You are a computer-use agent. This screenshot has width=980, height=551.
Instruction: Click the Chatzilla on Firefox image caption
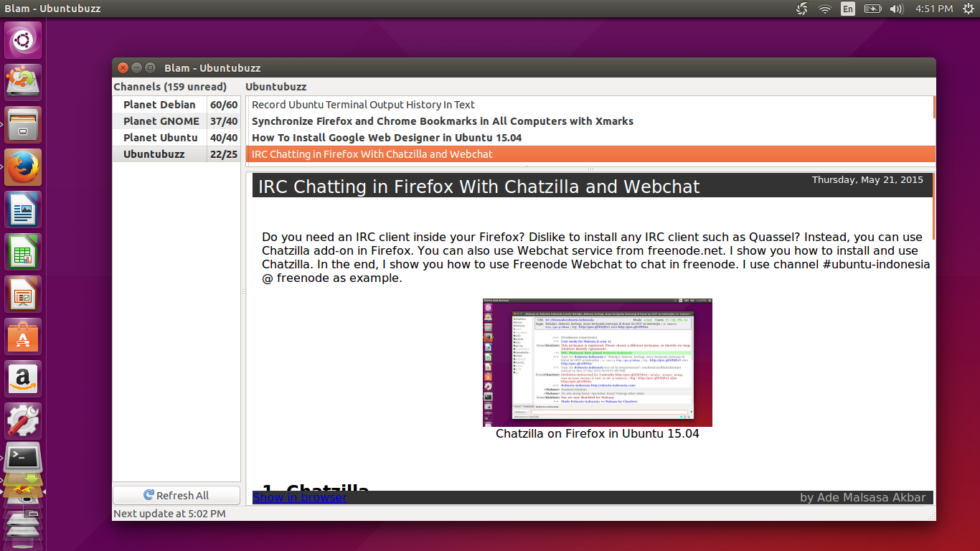coord(597,433)
